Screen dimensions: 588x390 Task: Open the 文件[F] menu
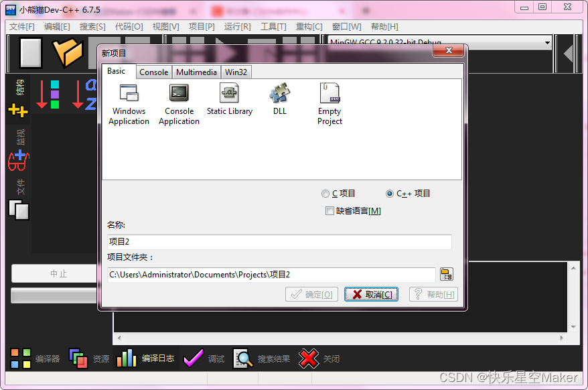(x=21, y=27)
